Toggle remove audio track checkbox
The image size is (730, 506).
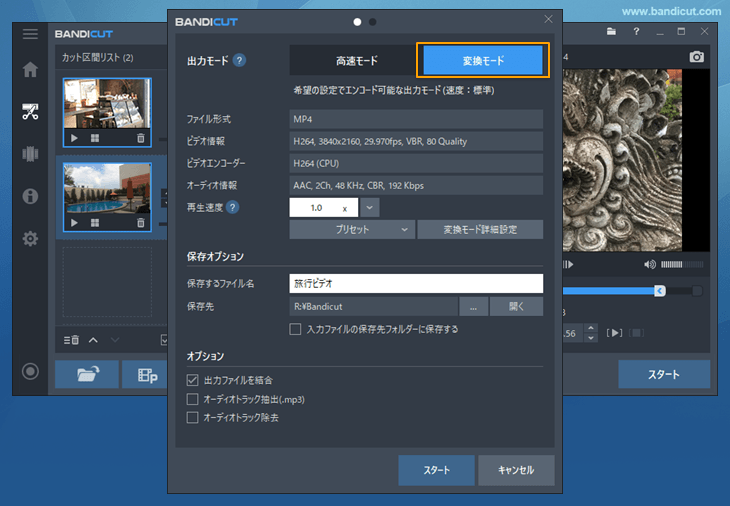click(x=192, y=418)
